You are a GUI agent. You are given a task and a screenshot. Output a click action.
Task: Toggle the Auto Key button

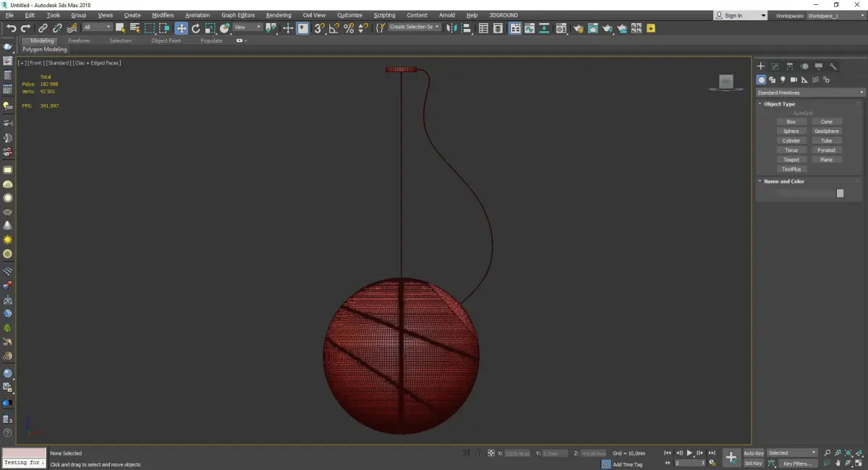coord(754,453)
